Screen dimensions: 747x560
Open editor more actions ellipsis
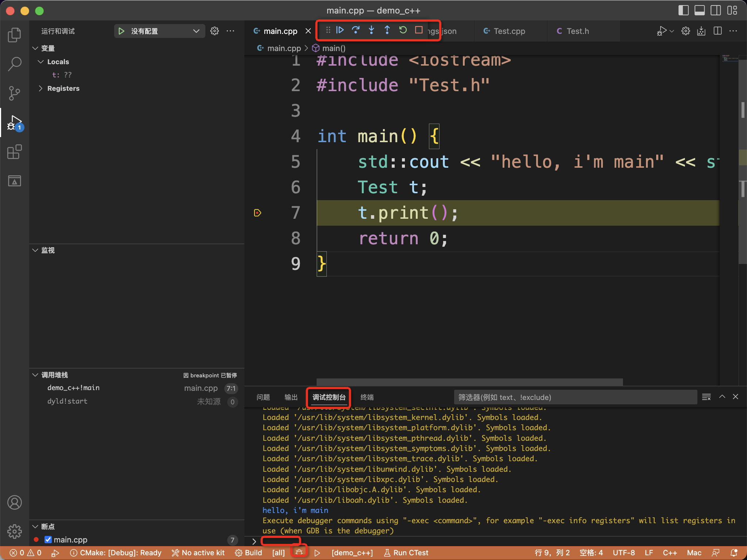733,31
